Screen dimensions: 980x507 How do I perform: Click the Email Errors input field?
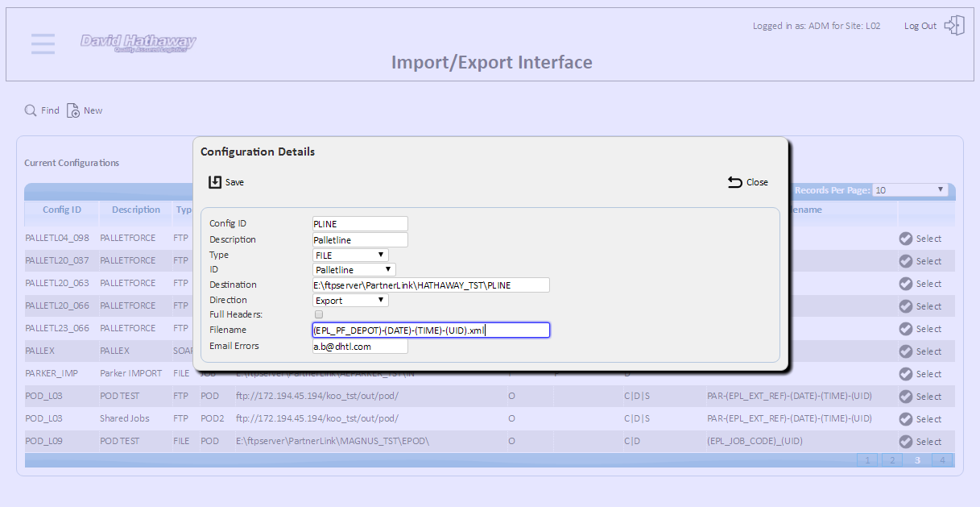(360, 346)
